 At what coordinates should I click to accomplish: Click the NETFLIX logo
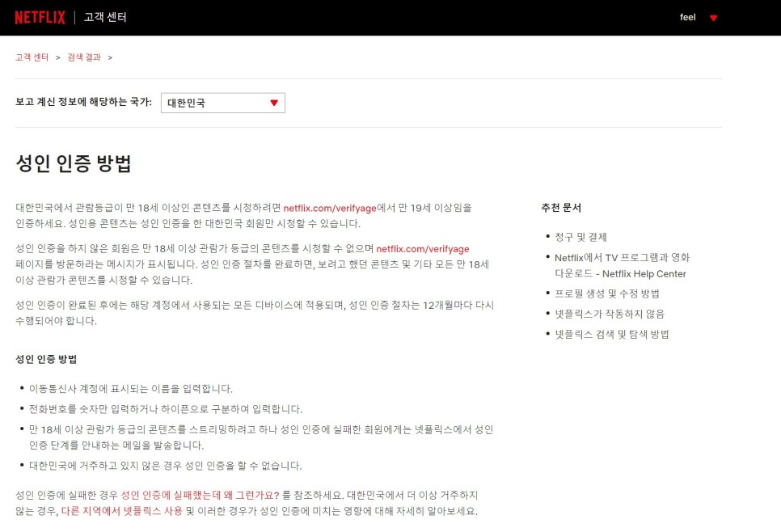click(x=40, y=18)
